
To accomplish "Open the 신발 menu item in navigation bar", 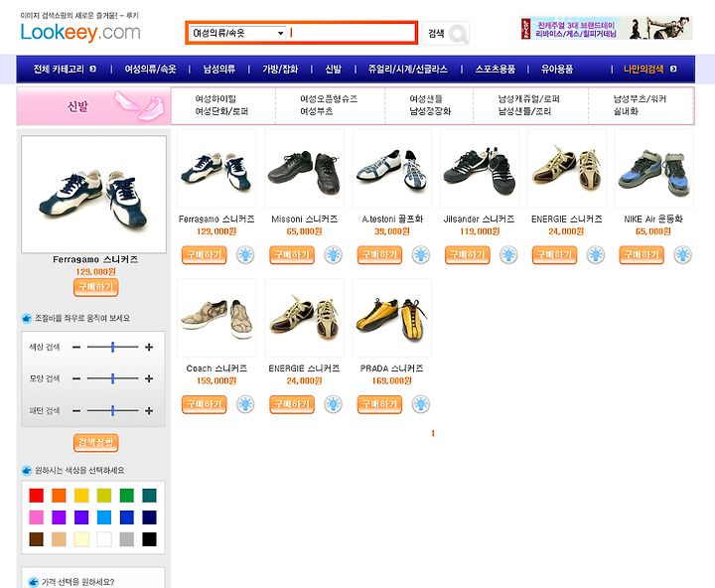I will coord(333,69).
